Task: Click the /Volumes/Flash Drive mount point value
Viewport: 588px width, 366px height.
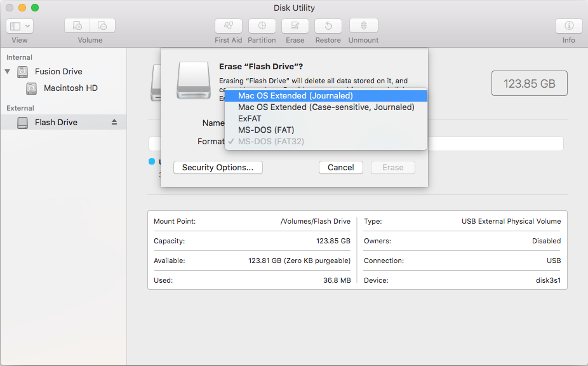Action: point(316,221)
